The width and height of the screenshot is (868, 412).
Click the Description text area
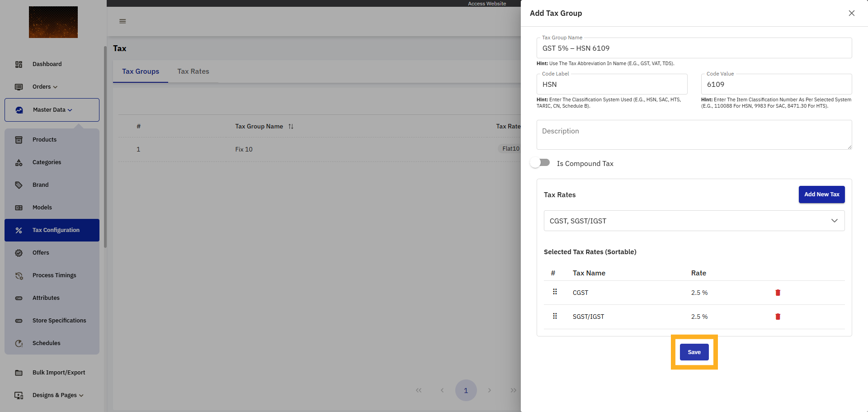point(693,135)
